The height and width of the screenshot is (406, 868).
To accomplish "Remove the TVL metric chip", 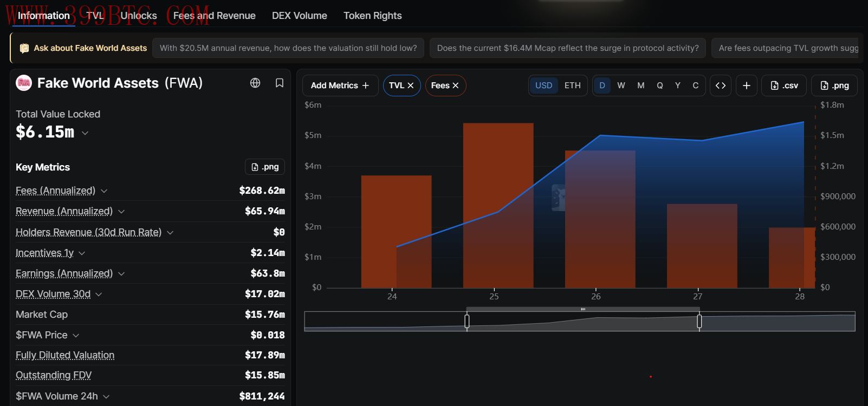I will pos(411,86).
